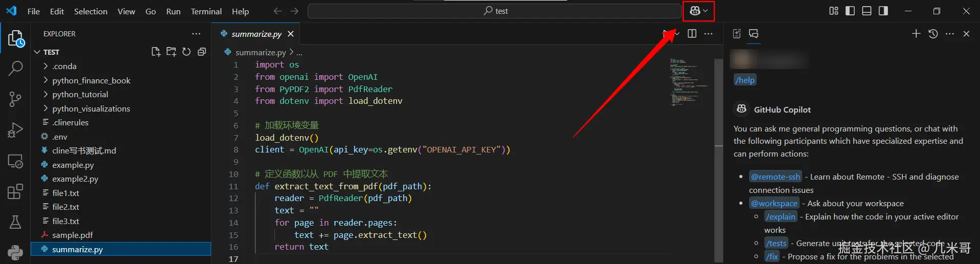980x264 pixels.
Task: Open the .clinerules file
Action: pos(70,122)
